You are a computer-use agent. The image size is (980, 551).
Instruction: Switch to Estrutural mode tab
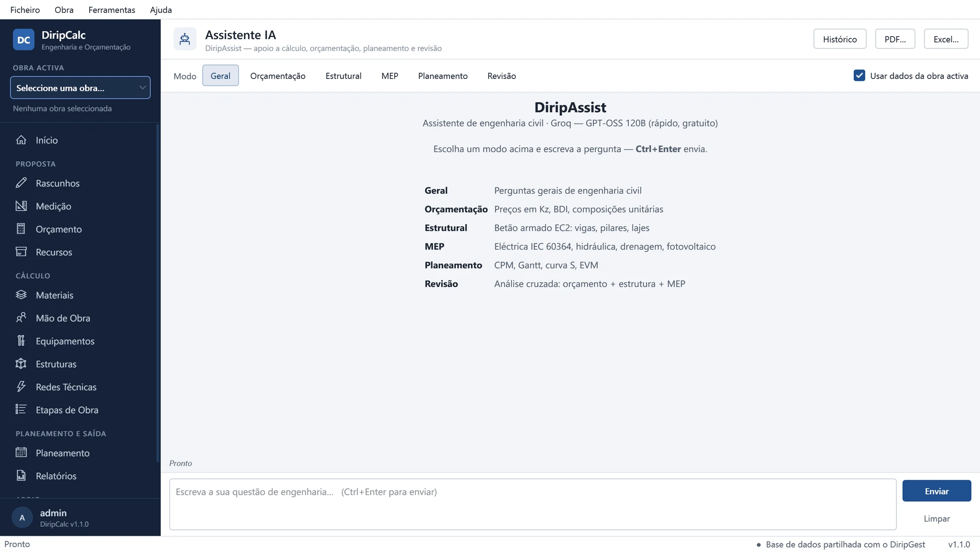pos(344,76)
